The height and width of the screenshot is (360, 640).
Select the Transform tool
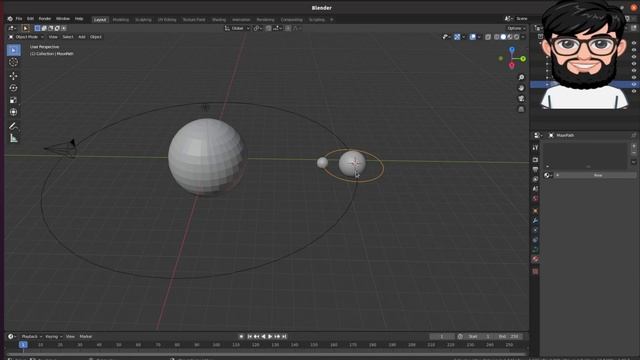[13, 112]
